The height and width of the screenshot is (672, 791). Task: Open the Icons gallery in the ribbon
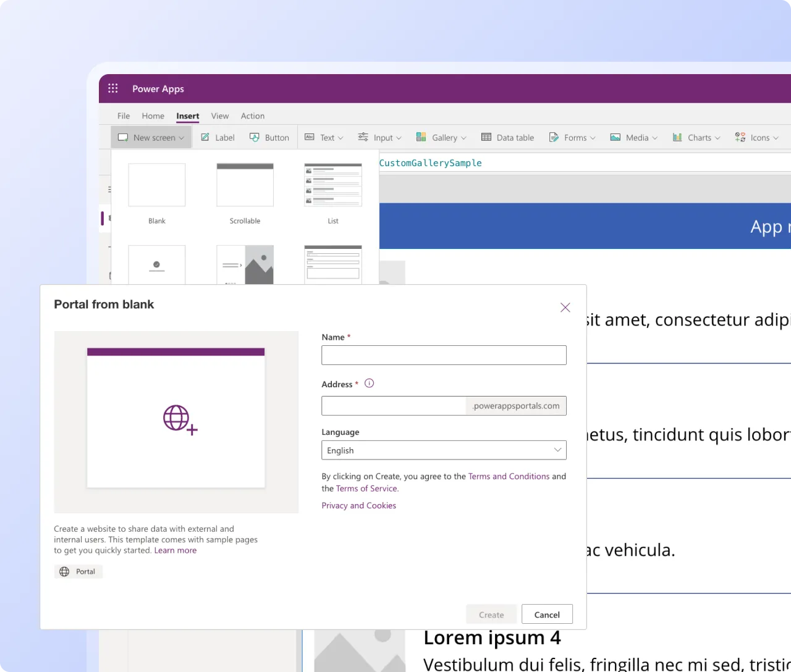[x=756, y=137]
